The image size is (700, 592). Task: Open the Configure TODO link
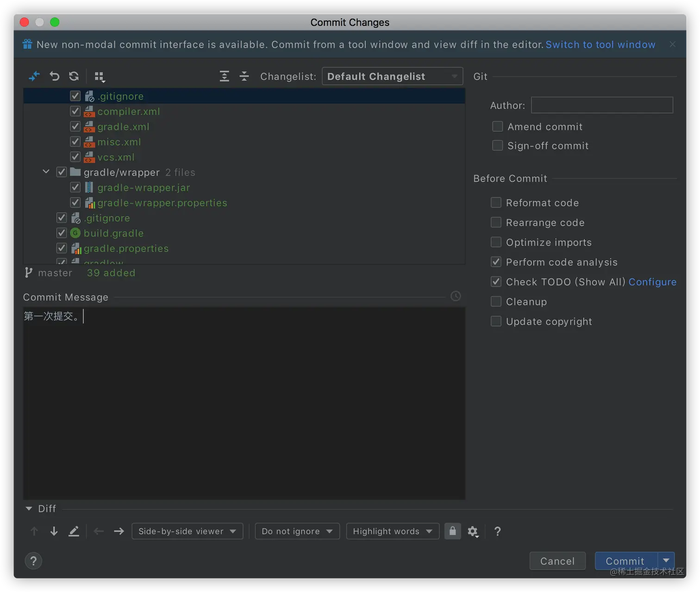pyautogui.click(x=652, y=282)
